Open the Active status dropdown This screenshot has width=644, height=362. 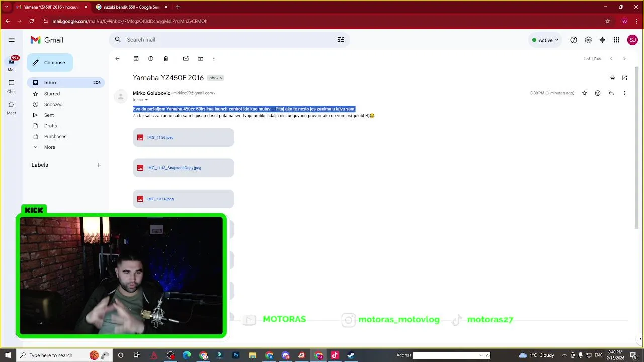click(545, 40)
